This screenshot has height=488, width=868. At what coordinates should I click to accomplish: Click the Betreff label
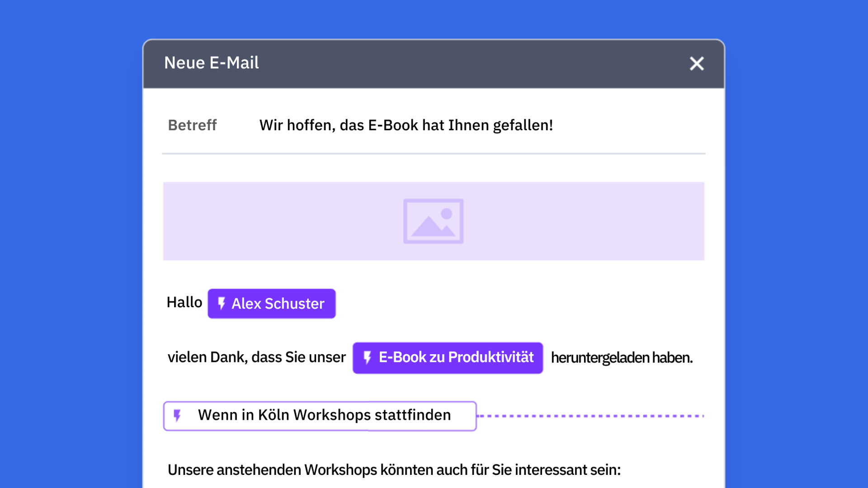click(192, 125)
